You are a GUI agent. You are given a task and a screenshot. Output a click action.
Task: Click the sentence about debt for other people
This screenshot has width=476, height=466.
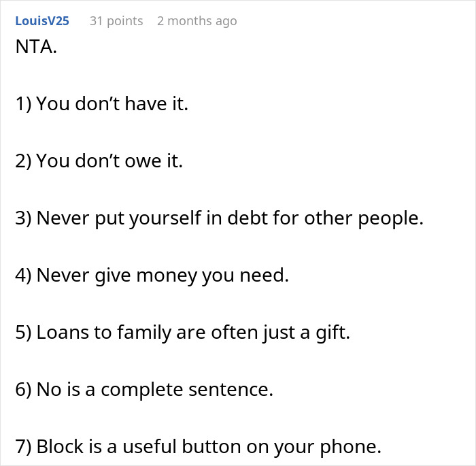click(x=219, y=218)
